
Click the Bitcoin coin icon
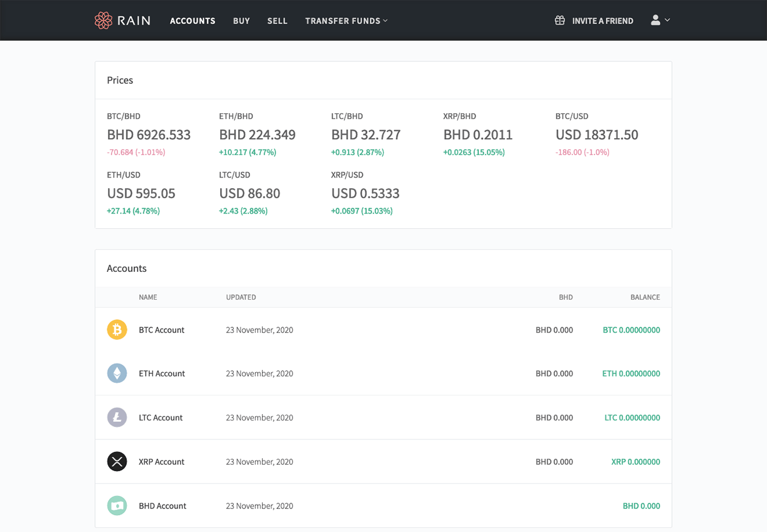pyautogui.click(x=117, y=330)
